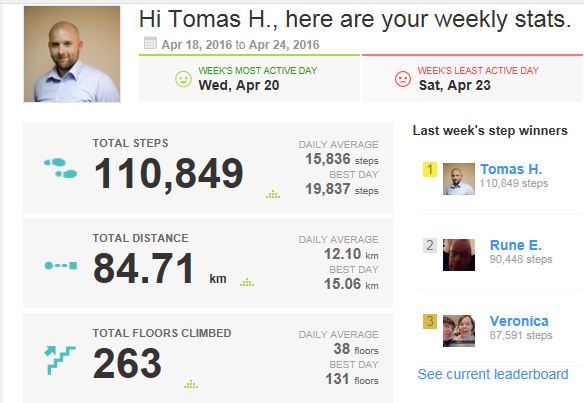
Task: Open Veronica profile link
Action: (519, 321)
